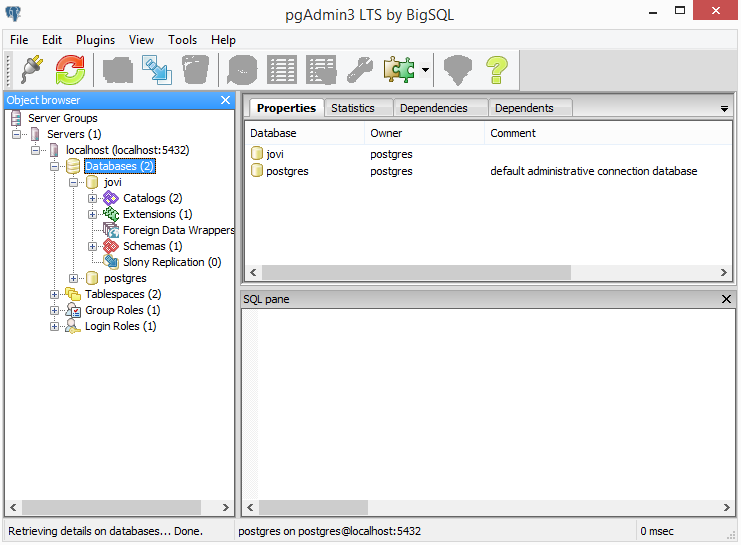Open the Plugins puzzle piece icon

[x=399, y=70]
